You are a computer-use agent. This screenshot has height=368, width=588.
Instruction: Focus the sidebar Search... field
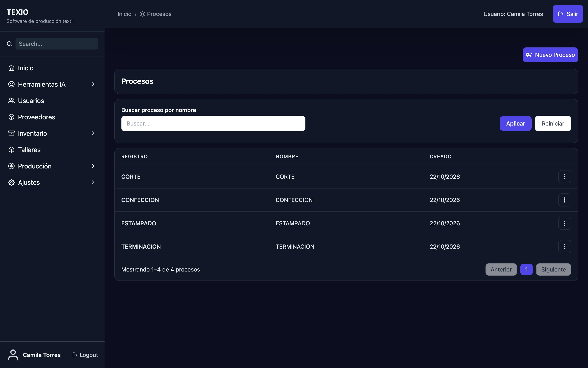click(x=57, y=44)
